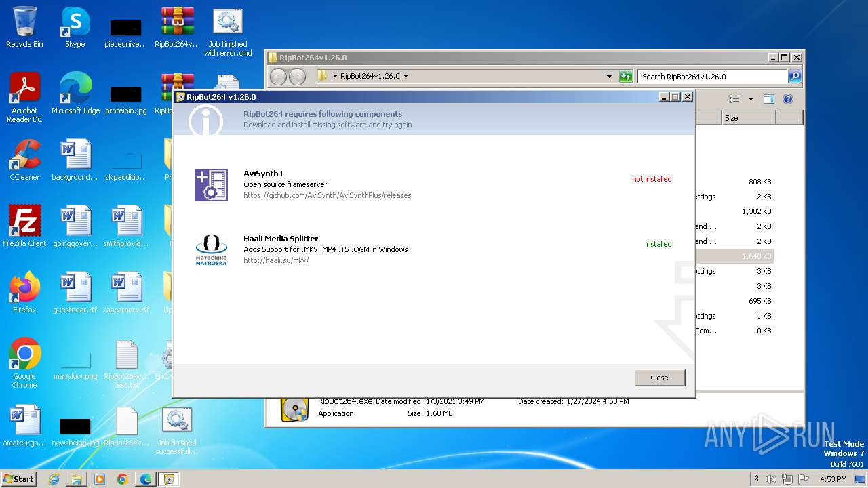
Task: Open File Explorer from the taskbar
Action: click(77, 479)
